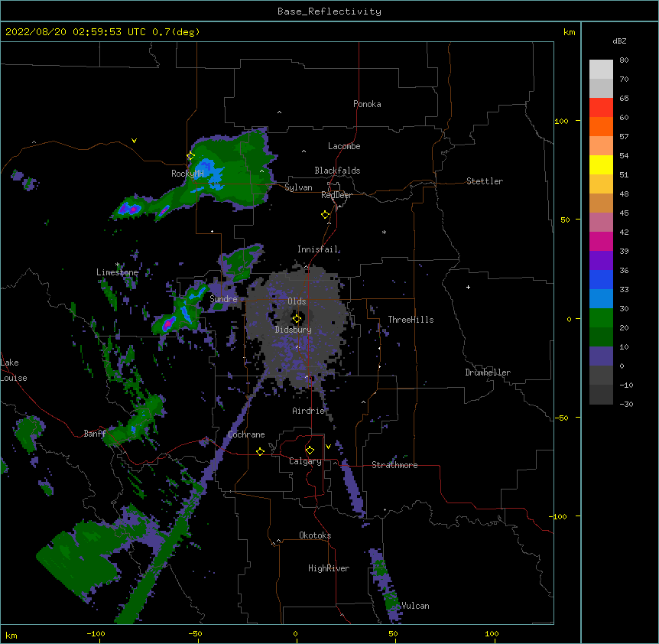Click the Drumheller label
This screenshot has height=644, width=659.
coord(488,372)
